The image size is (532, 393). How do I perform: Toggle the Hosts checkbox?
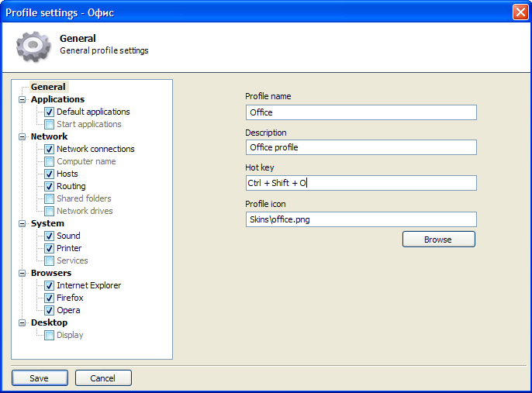coord(49,174)
